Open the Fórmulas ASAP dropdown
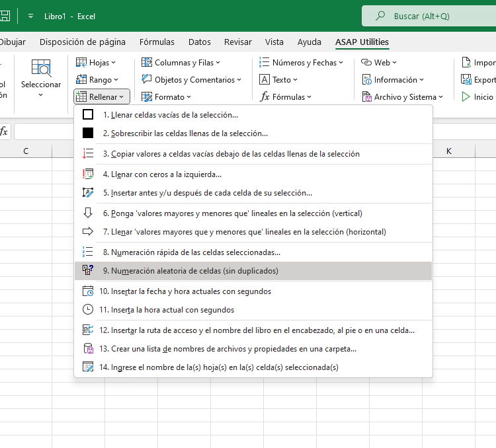Viewport: 496px width, 448px height. point(286,96)
